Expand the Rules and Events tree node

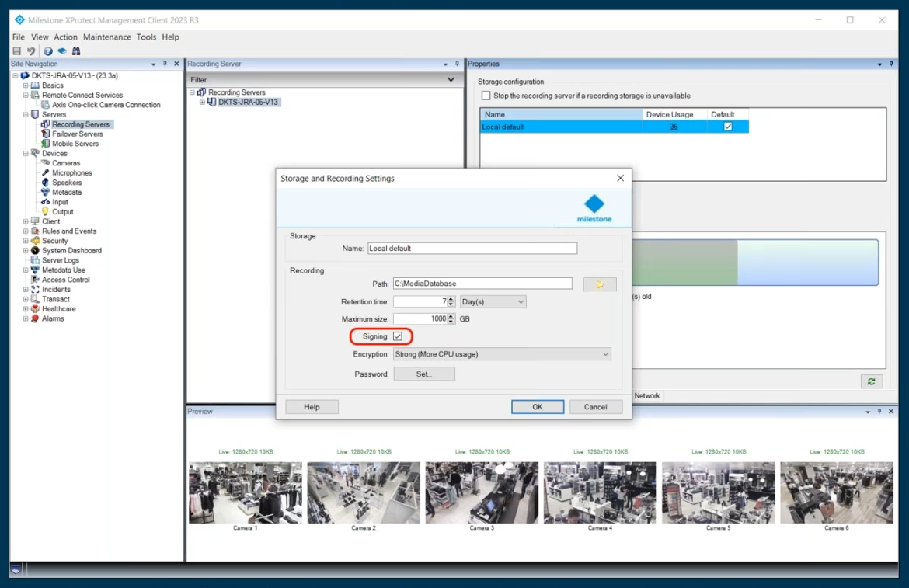26,231
